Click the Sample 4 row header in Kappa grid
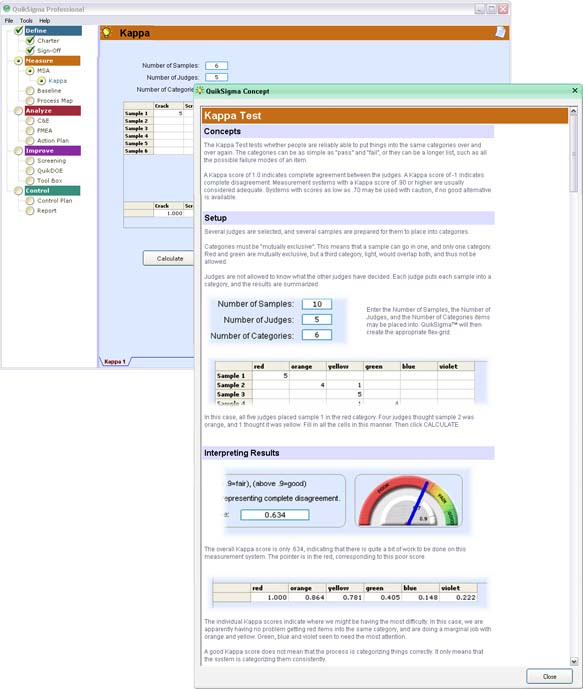The height and width of the screenshot is (689, 583). click(x=138, y=136)
